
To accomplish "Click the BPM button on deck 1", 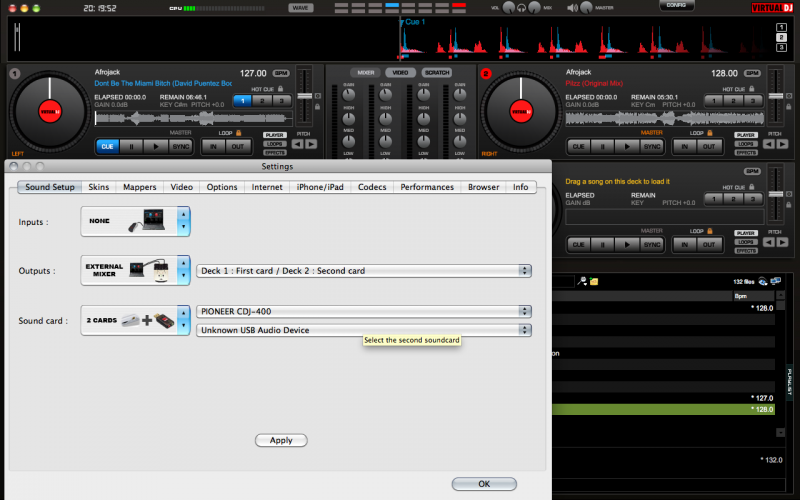I will pyautogui.click(x=281, y=73).
